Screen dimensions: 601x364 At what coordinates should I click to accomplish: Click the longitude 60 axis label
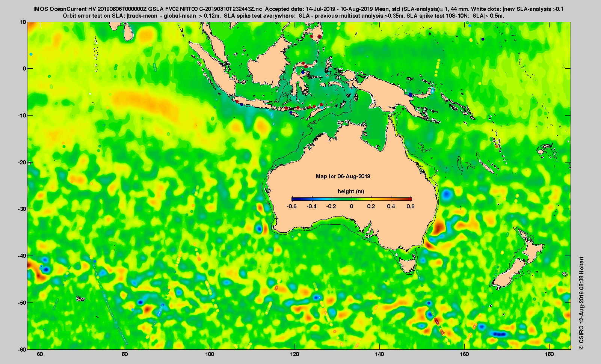click(x=40, y=354)
